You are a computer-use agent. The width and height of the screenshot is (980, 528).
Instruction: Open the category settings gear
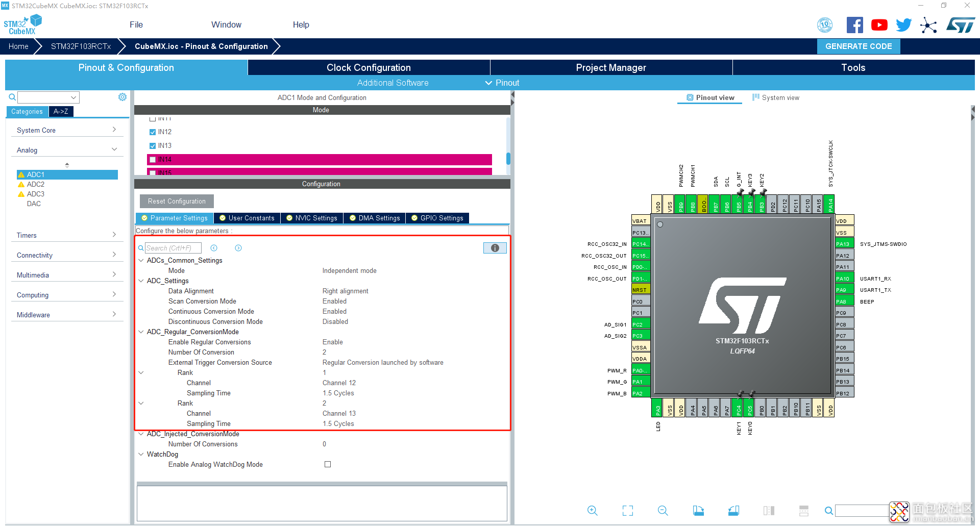(x=122, y=97)
